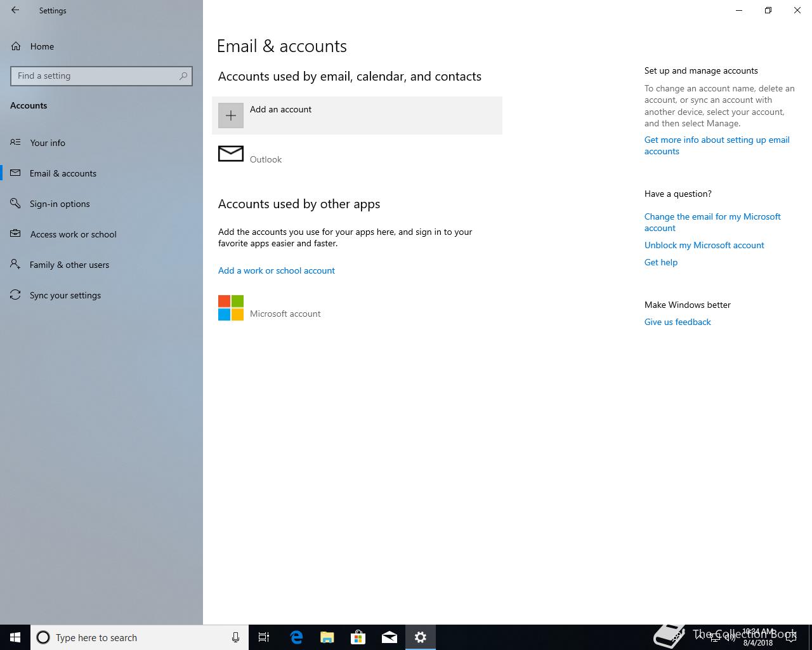The image size is (812, 650).
Task: Open Microsoft Edge from the taskbar
Action: [296, 637]
